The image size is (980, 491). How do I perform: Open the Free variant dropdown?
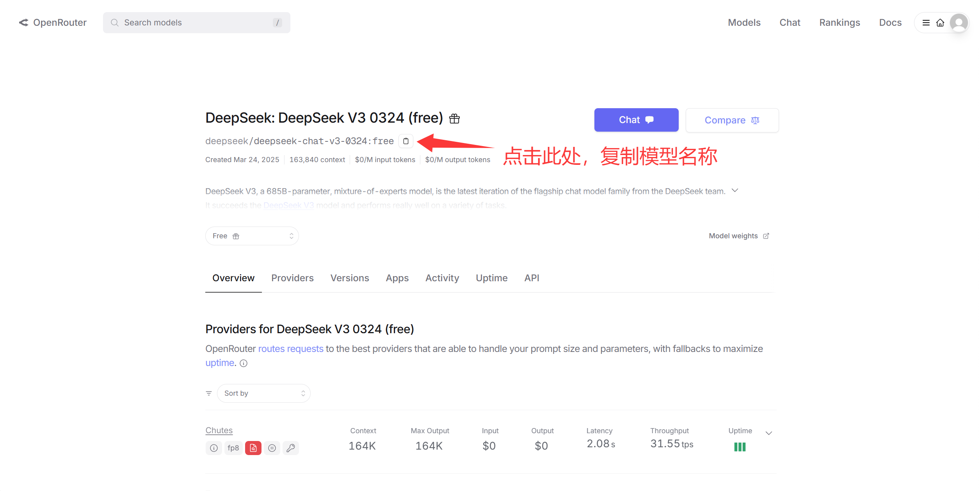pyautogui.click(x=252, y=236)
